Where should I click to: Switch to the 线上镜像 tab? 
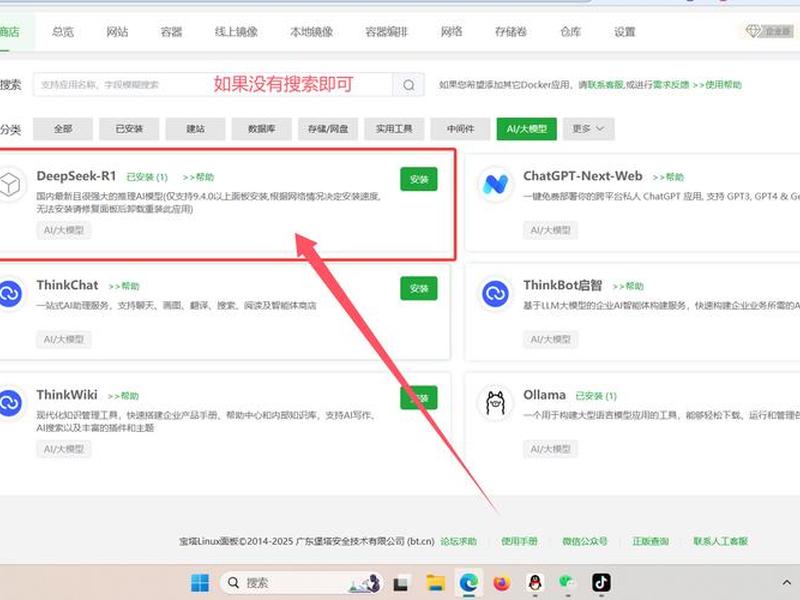tap(236, 32)
